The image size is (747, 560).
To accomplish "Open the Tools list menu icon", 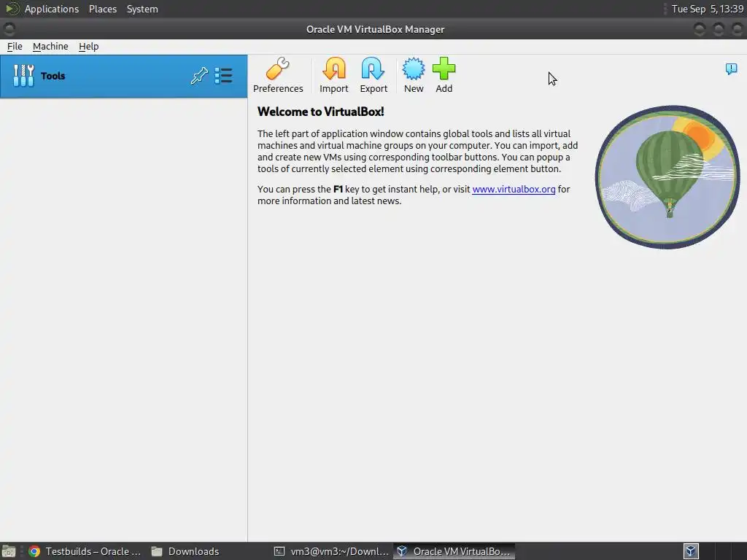I will click(x=223, y=76).
